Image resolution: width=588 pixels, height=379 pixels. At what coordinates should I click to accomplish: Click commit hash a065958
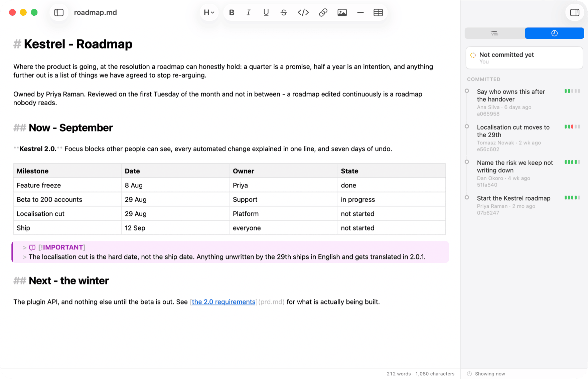click(488, 114)
